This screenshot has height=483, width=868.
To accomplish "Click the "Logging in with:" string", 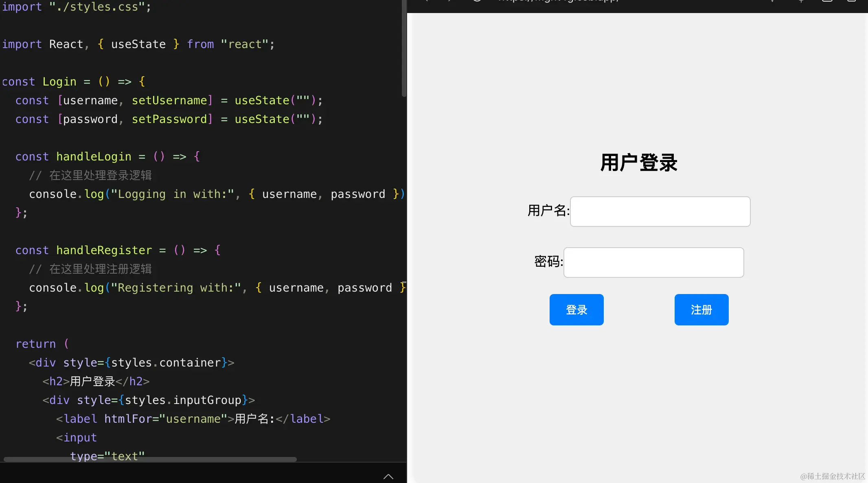I will click(172, 194).
